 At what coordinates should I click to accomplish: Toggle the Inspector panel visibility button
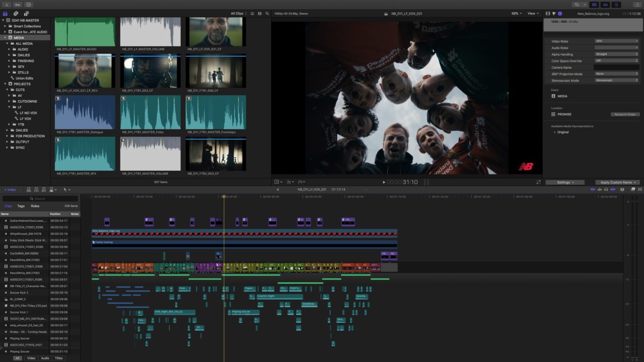pyautogui.click(x=616, y=4)
